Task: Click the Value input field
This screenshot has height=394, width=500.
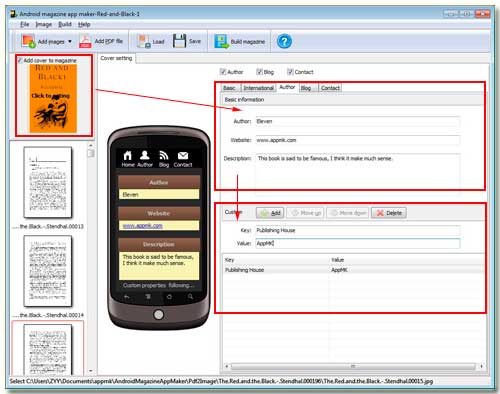Action: (x=357, y=243)
